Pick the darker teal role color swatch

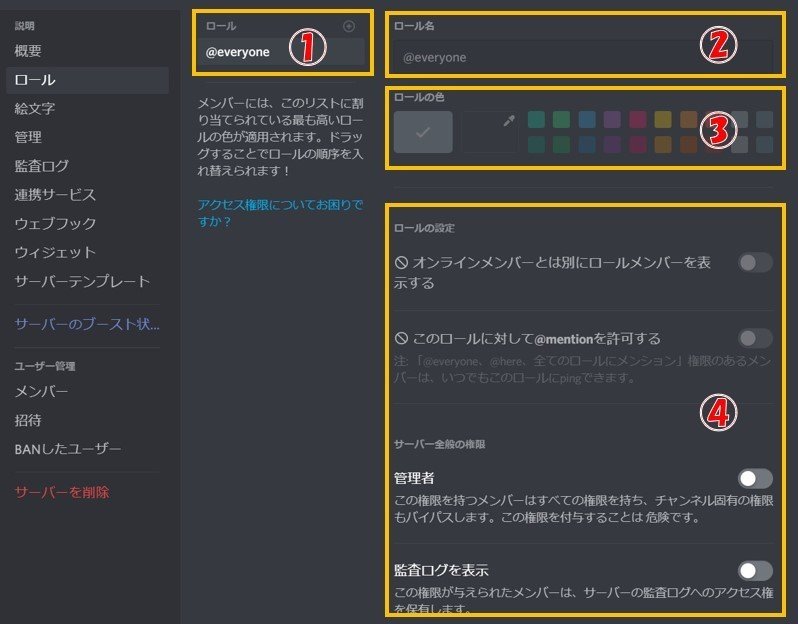tap(536, 145)
